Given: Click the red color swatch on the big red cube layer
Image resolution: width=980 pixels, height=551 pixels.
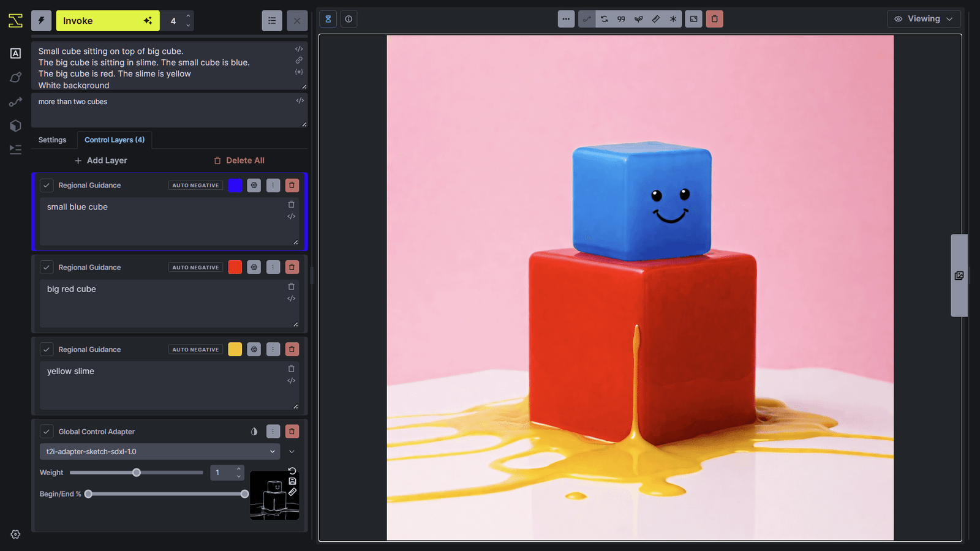Looking at the screenshot, I should (x=235, y=267).
